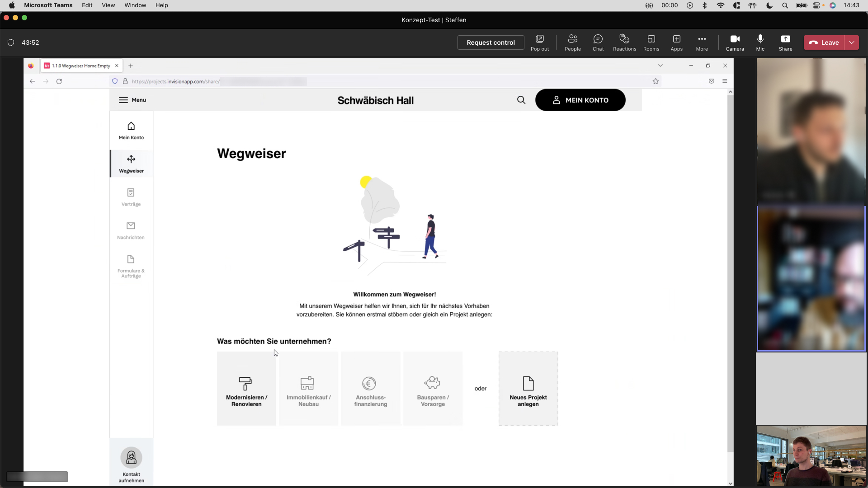This screenshot has width=868, height=488.
Task: Open MEIN KONTO account button
Action: click(580, 100)
